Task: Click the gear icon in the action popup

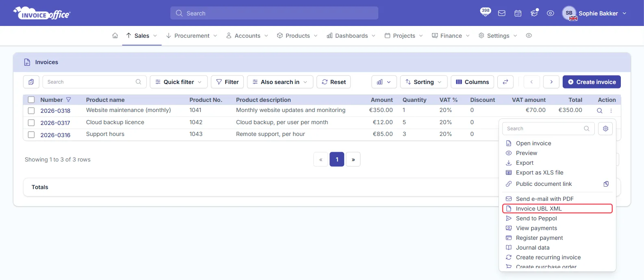Action: [605, 129]
